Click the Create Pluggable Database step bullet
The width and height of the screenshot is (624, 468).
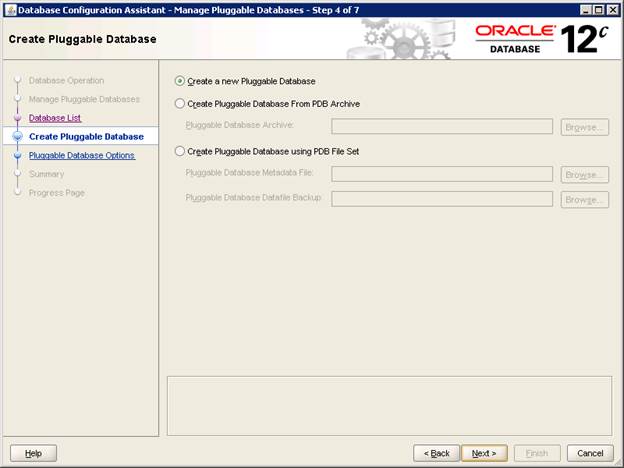click(17, 137)
